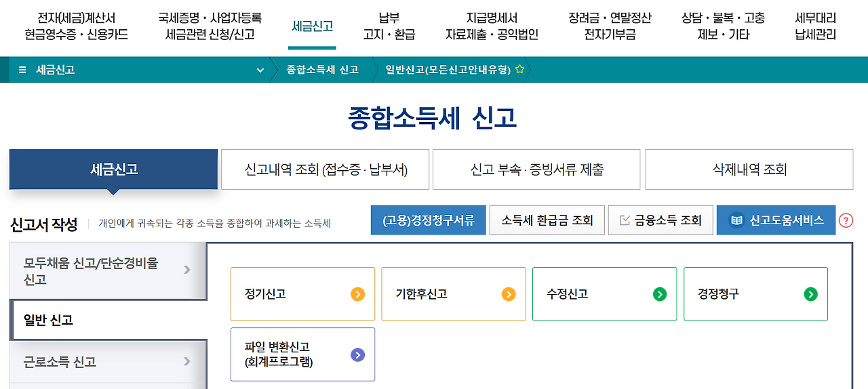The width and height of the screenshot is (868, 389).
Task: Expand the 근로소득 신고 sidebar item
Action: 108,362
